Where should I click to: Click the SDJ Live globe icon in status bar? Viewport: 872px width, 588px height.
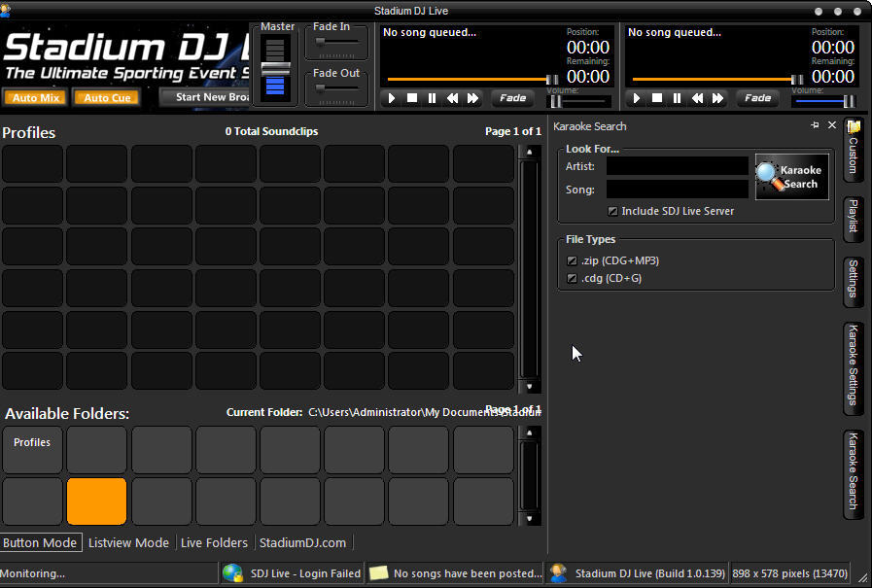tap(232, 572)
